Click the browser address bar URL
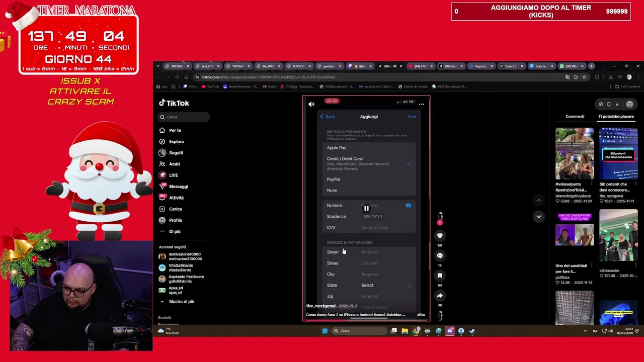Image resolution: width=644 pixels, height=362 pixels. coord(268,77)
